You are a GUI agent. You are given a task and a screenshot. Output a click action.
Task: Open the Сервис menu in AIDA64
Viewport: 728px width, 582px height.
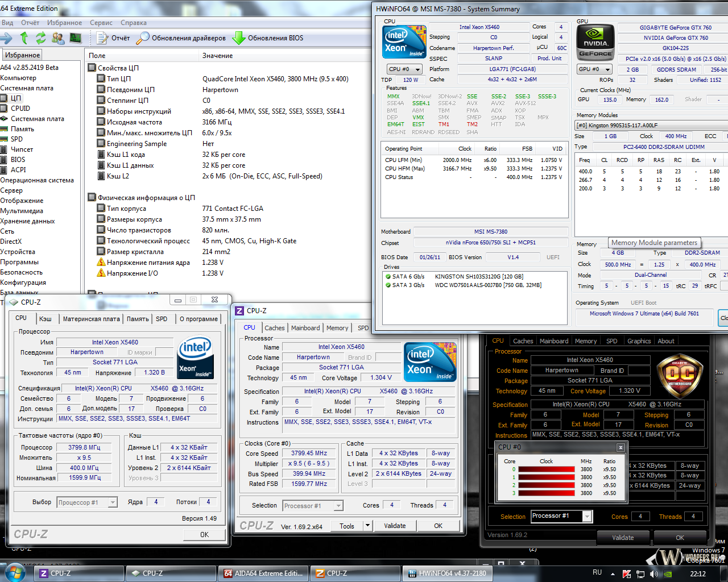tap(101, 23)
